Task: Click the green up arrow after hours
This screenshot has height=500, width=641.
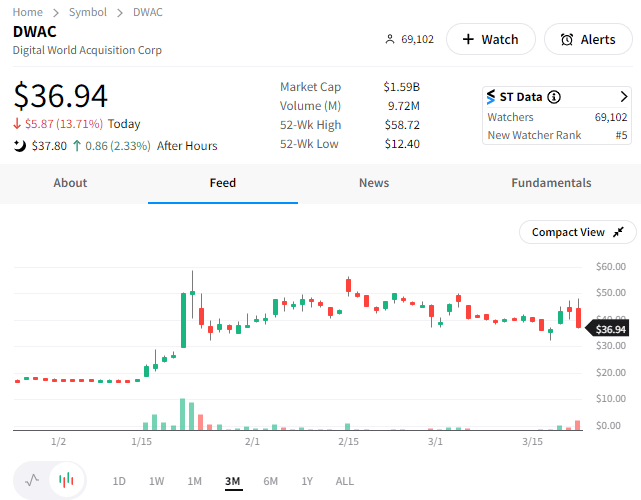Action: [x=77, y=146]
